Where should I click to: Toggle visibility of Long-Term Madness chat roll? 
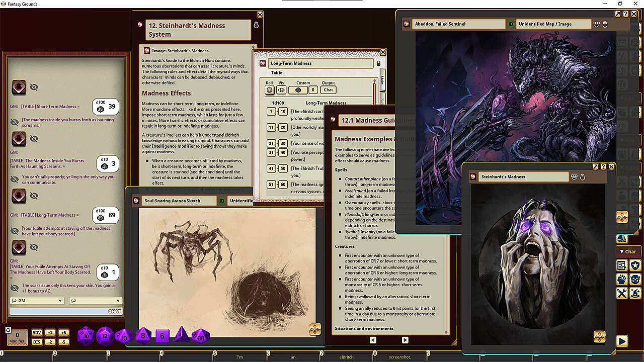click(x=34, y=196)
